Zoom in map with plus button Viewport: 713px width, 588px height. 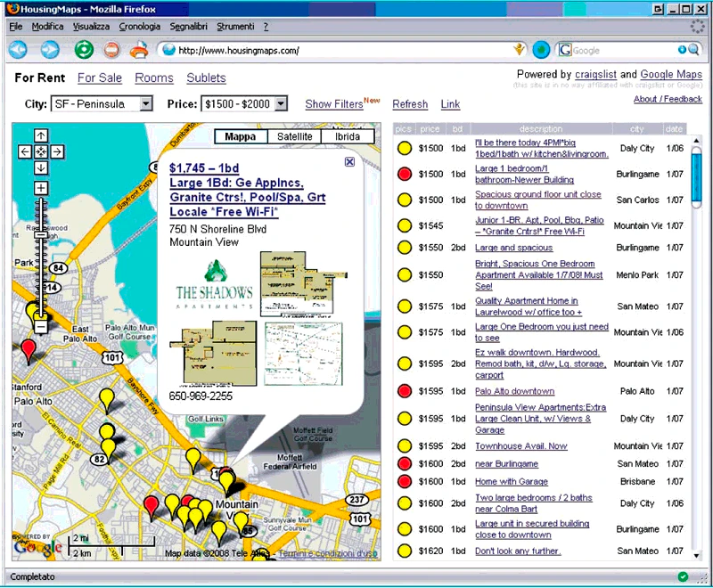click(x=41, y=188)
